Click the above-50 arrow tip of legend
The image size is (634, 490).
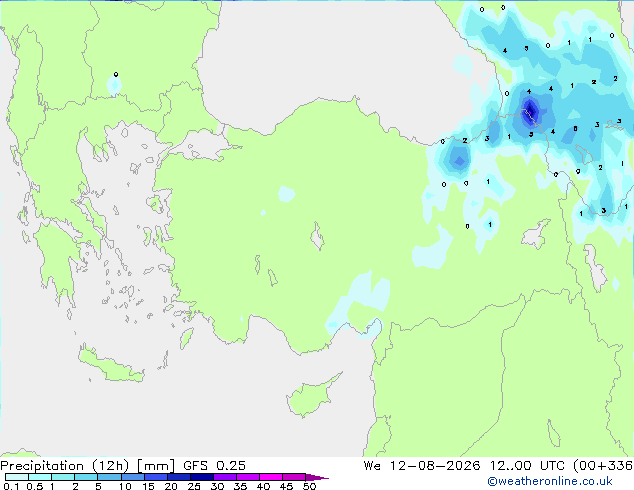click(317, 477)
